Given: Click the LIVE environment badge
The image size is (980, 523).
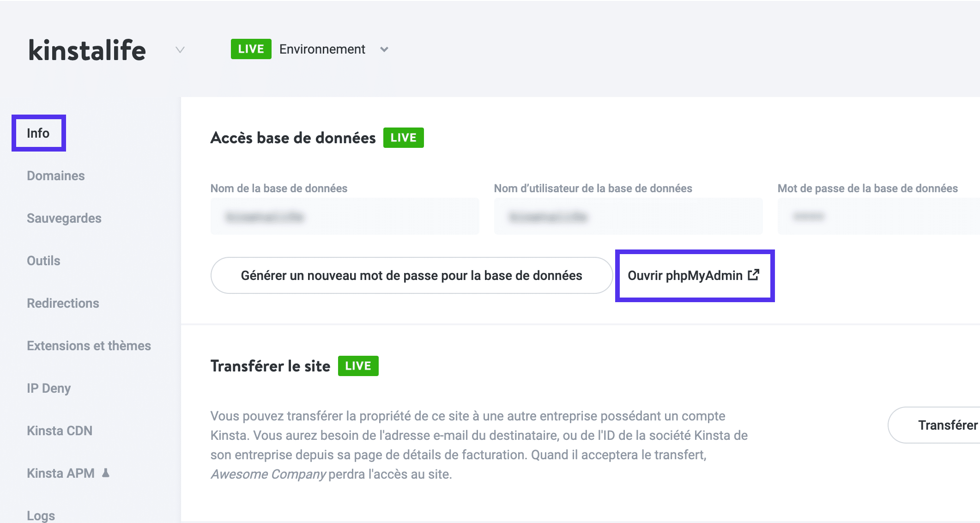Looking at the screenshot, I should pos(250,49).
